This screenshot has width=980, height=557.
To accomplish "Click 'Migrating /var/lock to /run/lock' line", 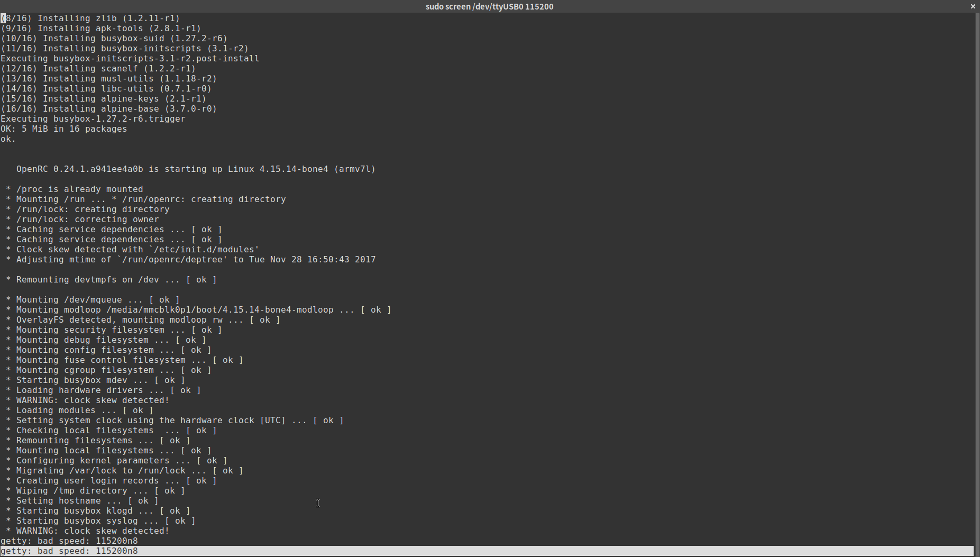I will pyautogui.click(x=125, y=470).
